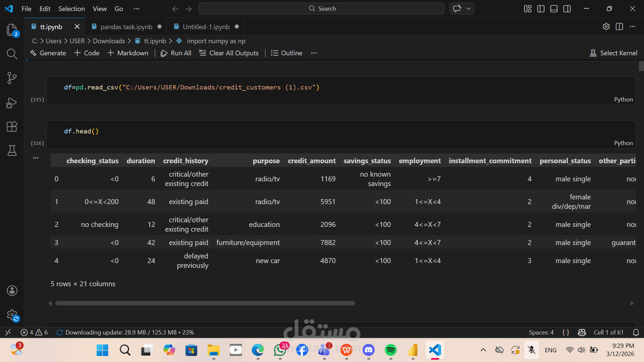Open the Selection menu
The image size is (644, 362).
[71, 9]
